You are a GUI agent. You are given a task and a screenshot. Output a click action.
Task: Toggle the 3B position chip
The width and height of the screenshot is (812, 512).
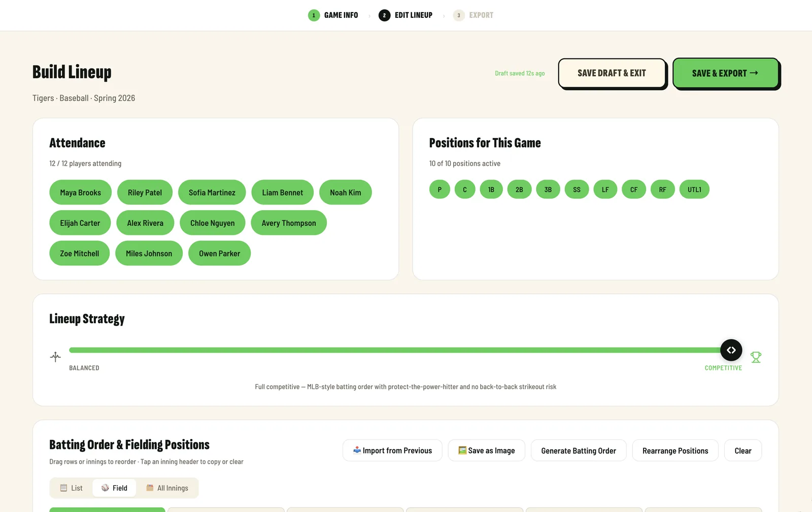(548, 189)
